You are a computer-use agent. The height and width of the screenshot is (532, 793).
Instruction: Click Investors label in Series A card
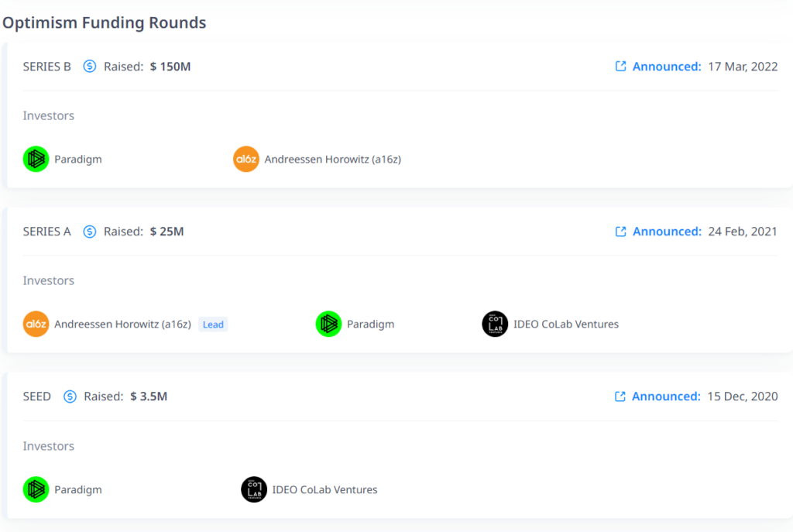pos(49,280)
